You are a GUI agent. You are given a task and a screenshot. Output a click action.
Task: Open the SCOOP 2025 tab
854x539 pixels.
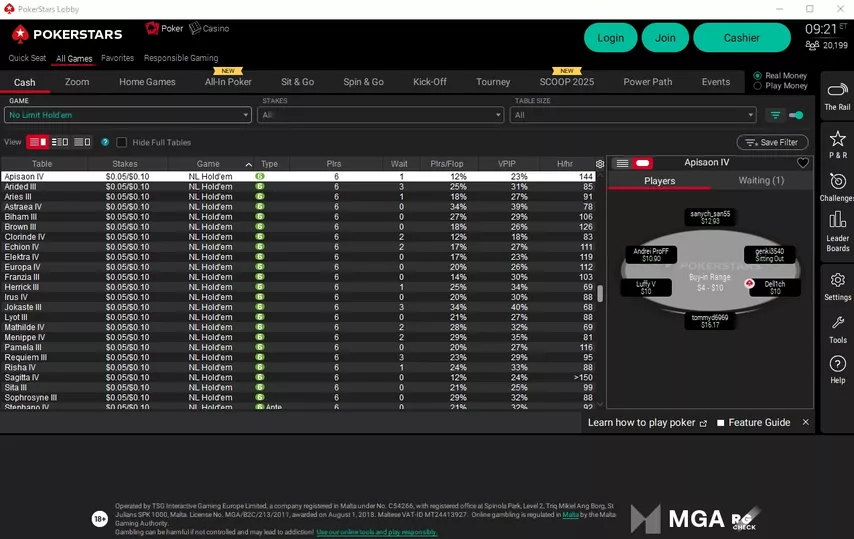(x=566, y=82)
